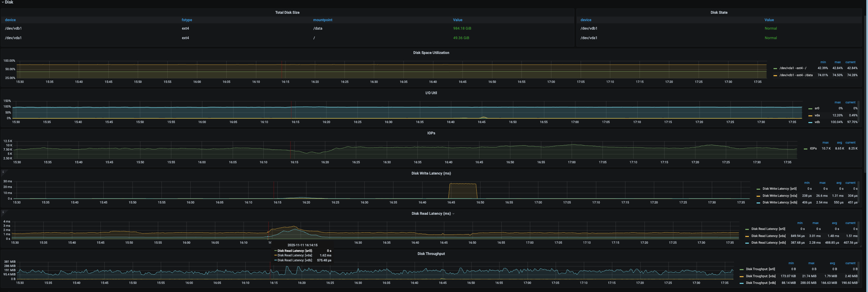The image size is (868, 292).
Task: Open the Total Disk Size panel title menu
Action: click(287, 13)
